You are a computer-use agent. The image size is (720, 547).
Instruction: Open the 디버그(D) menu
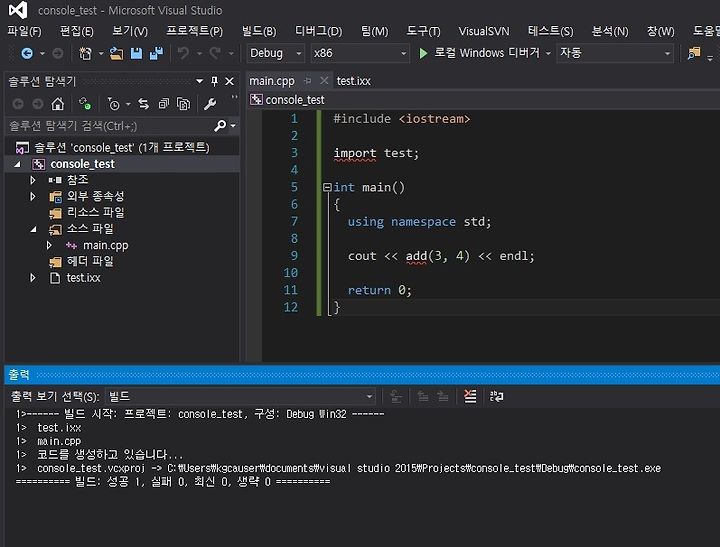pos(318,31)
